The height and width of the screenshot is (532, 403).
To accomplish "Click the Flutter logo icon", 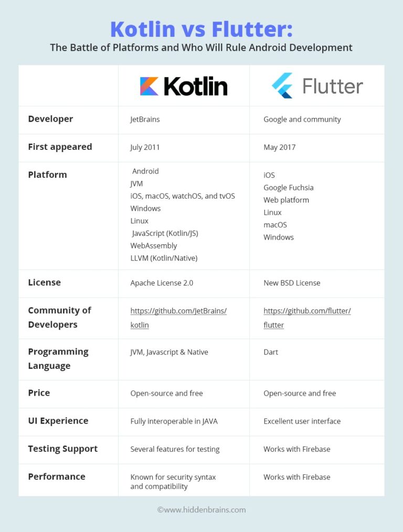I will 282,86.
